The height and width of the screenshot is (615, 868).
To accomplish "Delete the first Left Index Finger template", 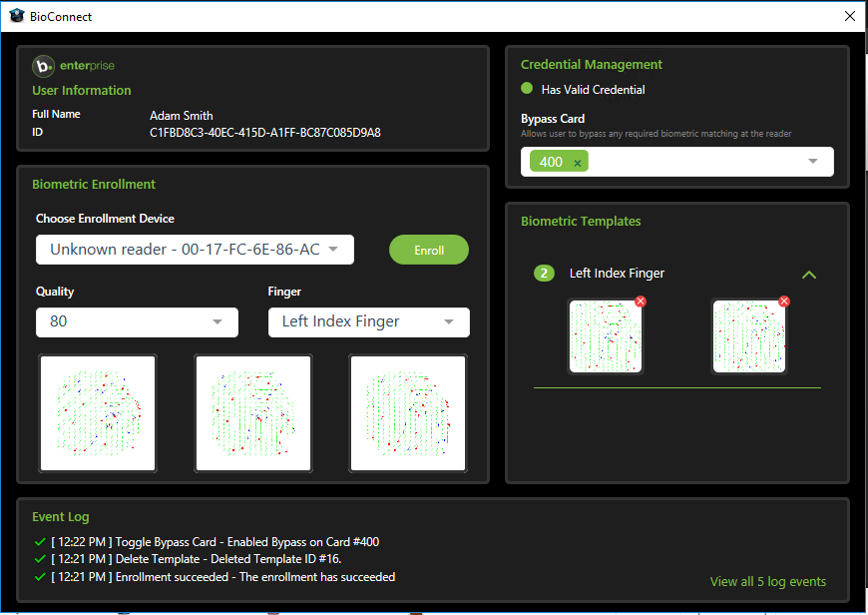I will (641, 302).
